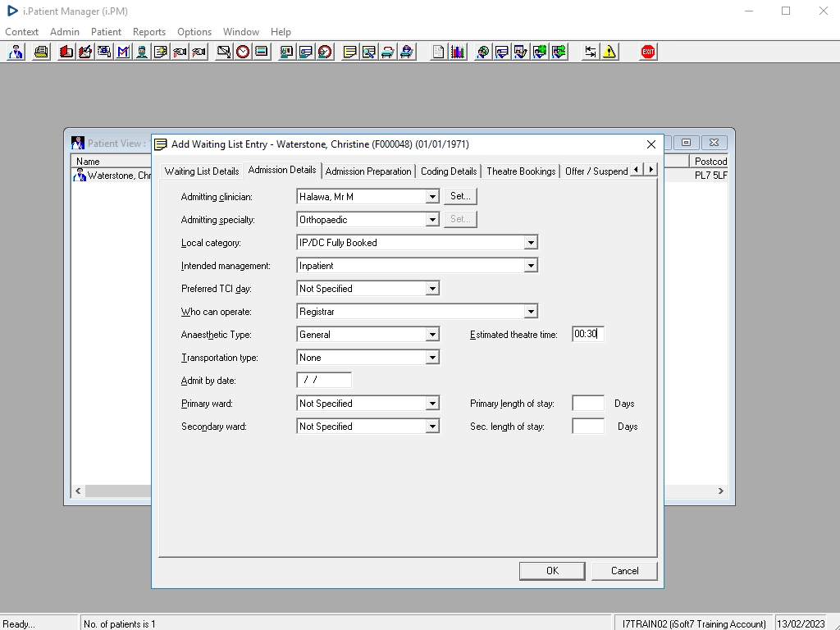Screen dimensions: 840x630
Task: Open the Window menu
Action: pos(241,32)
